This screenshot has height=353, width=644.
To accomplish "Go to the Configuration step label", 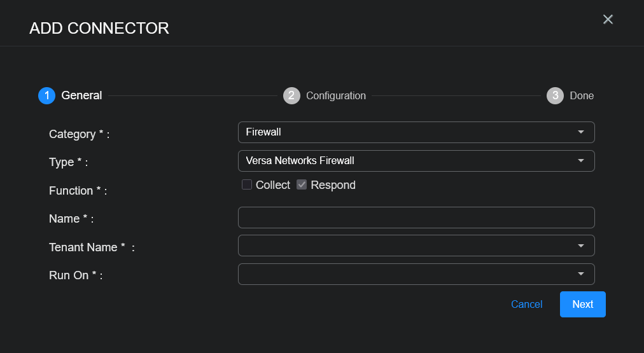I will 336,95.
